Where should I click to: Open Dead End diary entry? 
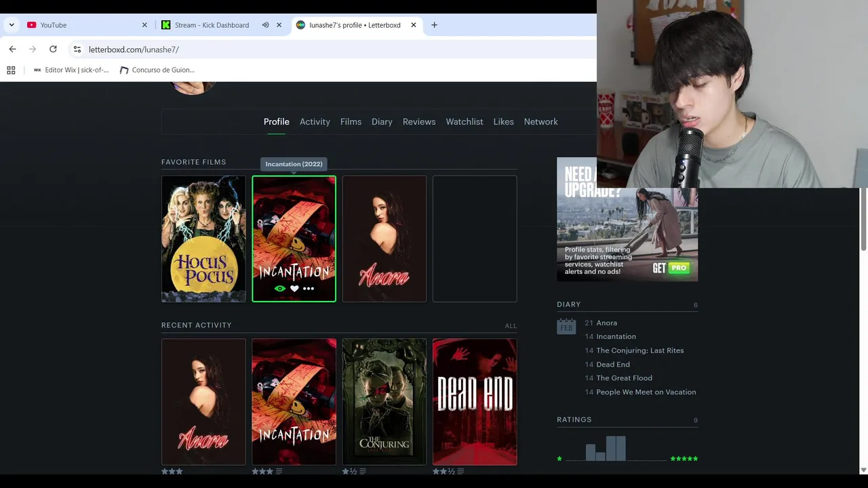coord(613,365)
